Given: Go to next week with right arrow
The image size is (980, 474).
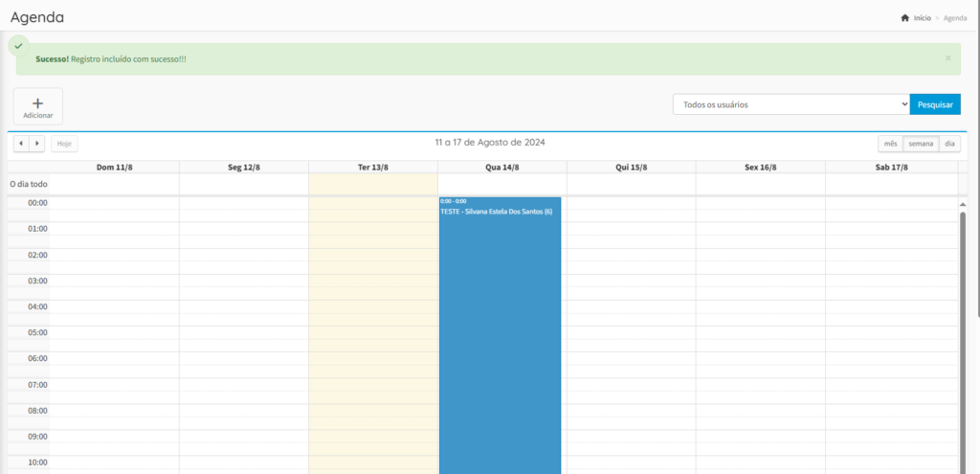Looking at the screenshot, I should pyautogui.click(x=37, y=144).
